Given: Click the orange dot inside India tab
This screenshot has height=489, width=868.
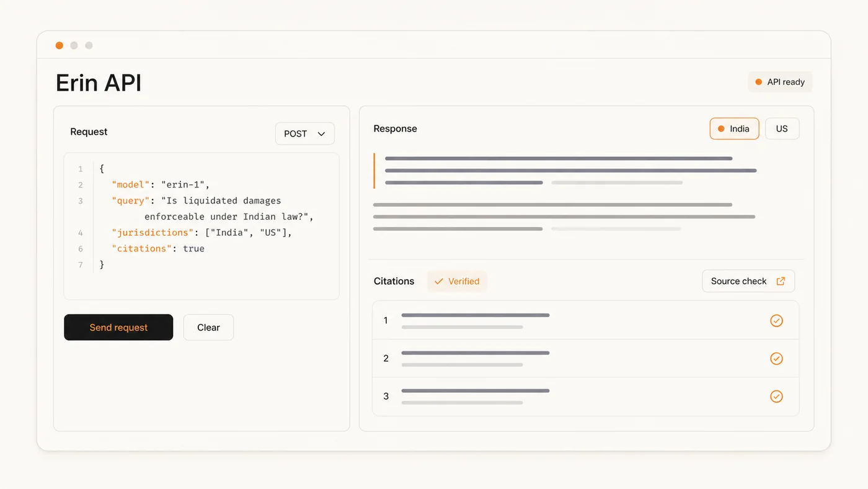Looking at the screenshot, I should [x=721, y=128].
